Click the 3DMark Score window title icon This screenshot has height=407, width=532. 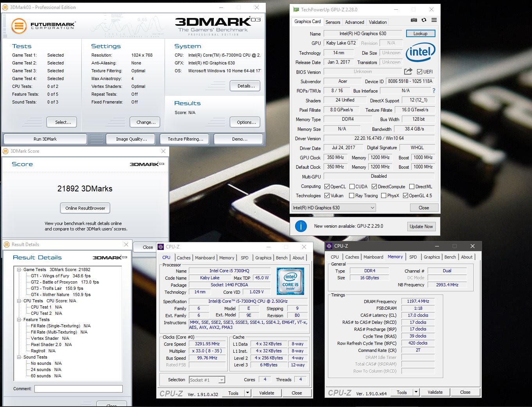(5, 151)
